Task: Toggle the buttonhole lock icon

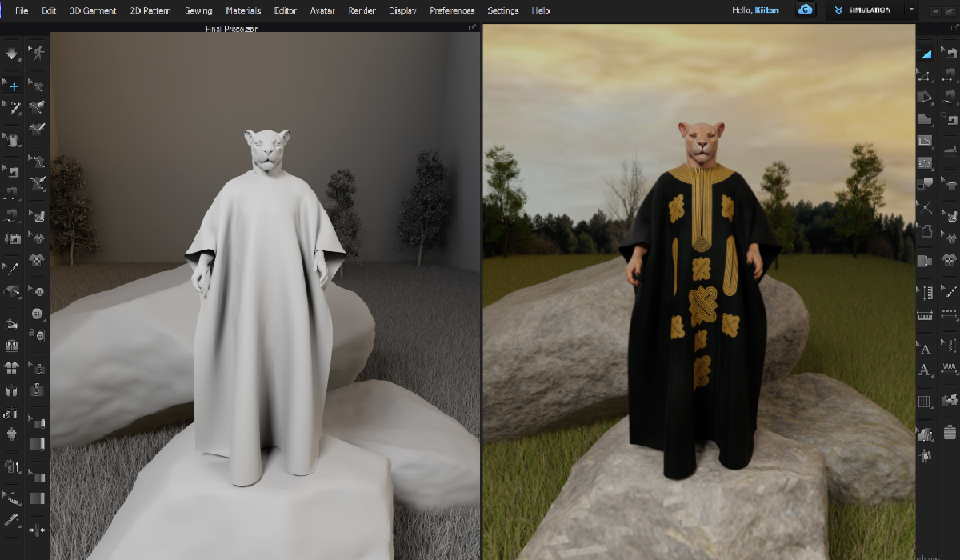Action: (37, 332)
